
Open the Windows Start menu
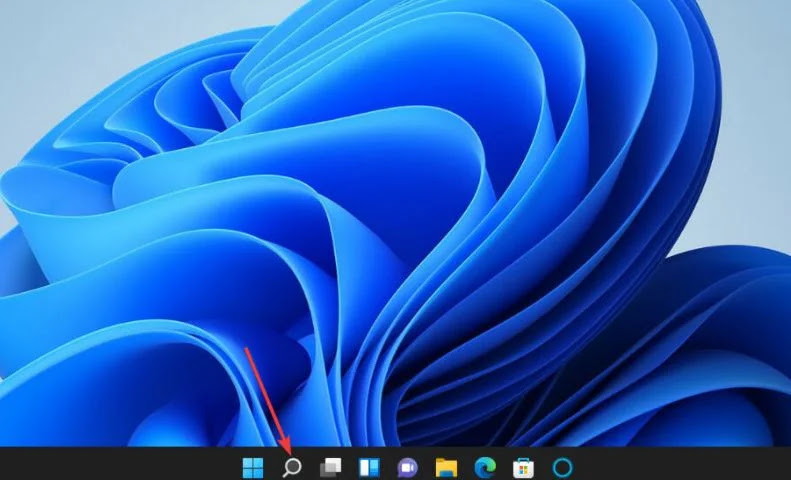[252, 467]
